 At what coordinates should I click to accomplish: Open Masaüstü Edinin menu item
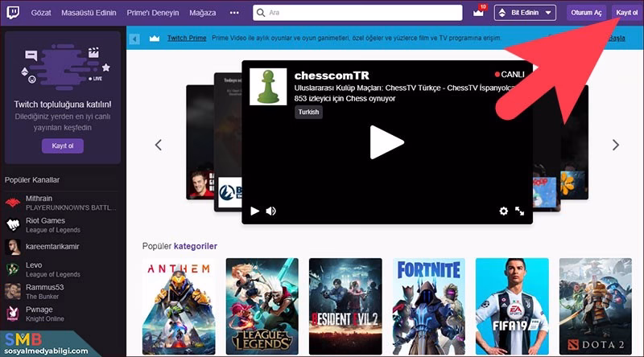(89, 13)
